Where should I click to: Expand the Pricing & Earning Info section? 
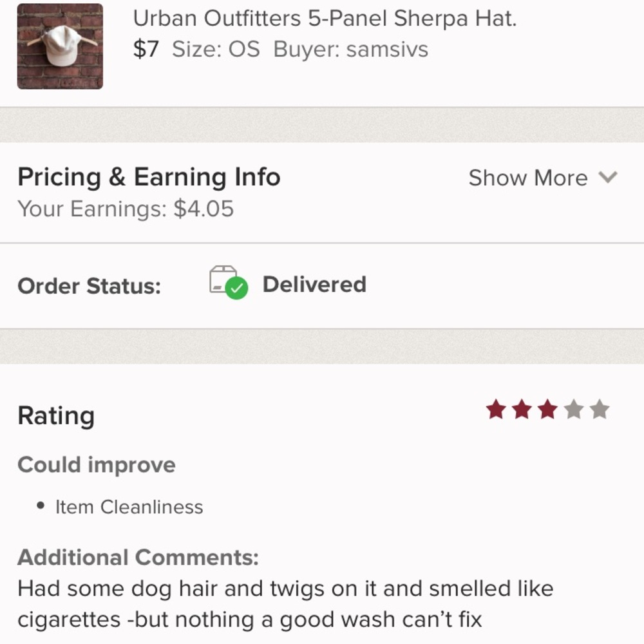tap(528, 178)
